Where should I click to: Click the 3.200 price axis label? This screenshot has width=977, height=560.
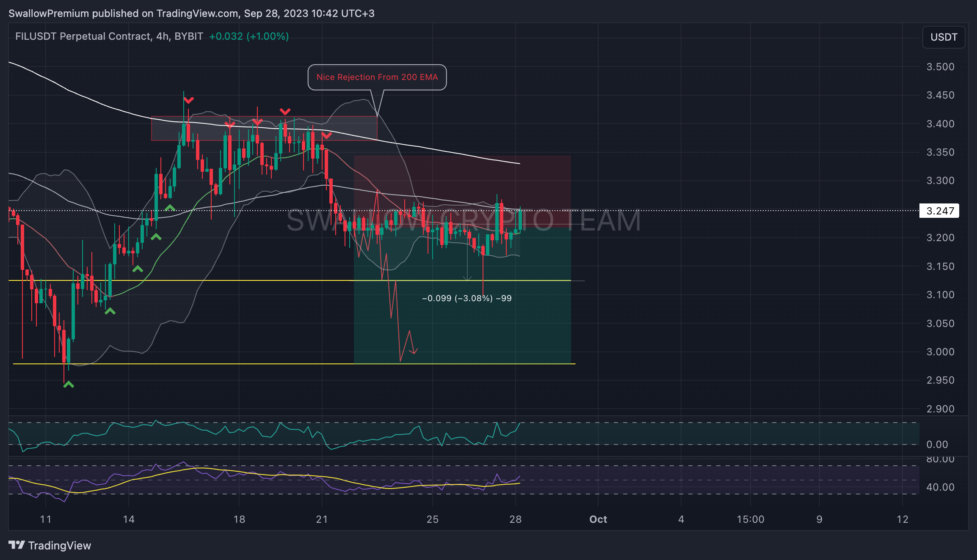tap(940, 238)
